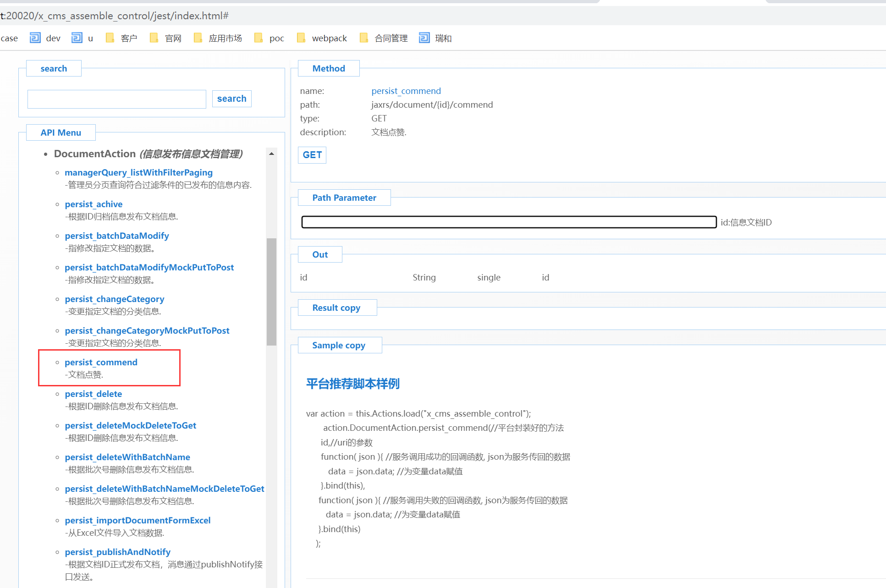The height and width of the screenshot is (588, 886).
Task: Click the API menu scrollbar thumb
Action: click(271, 291)
